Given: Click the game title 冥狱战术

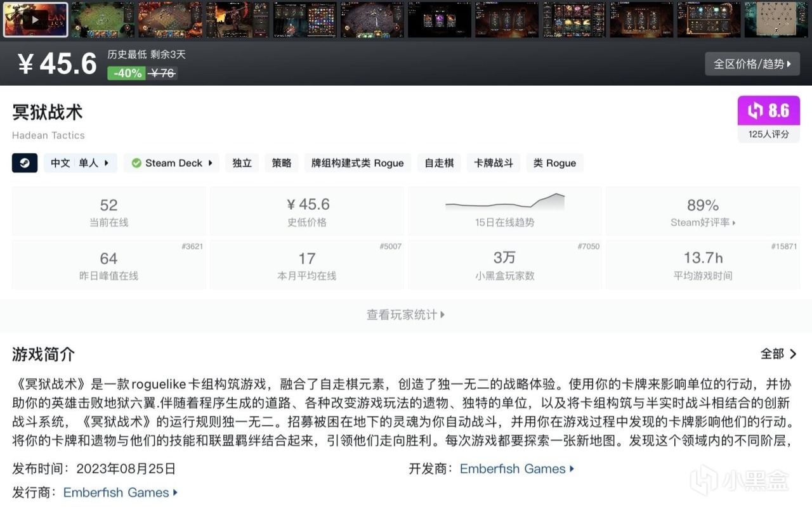Looking at the screenshot, I should pos(48,112).
